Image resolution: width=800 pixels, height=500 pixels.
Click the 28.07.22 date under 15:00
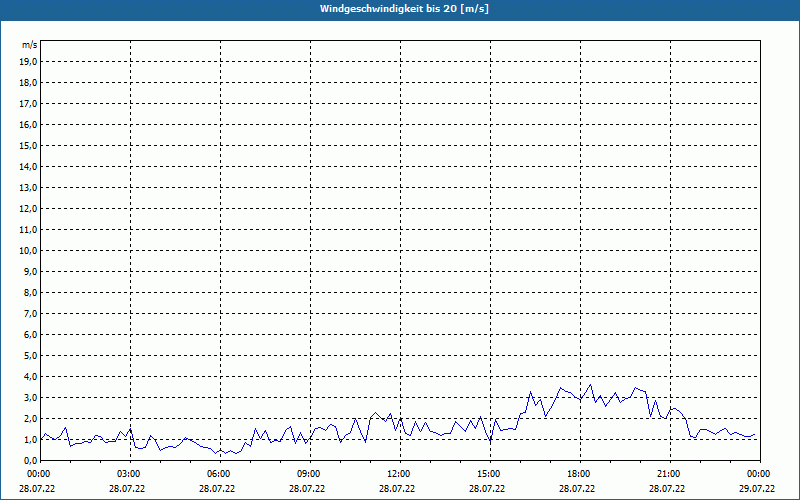tap(487, 489)
